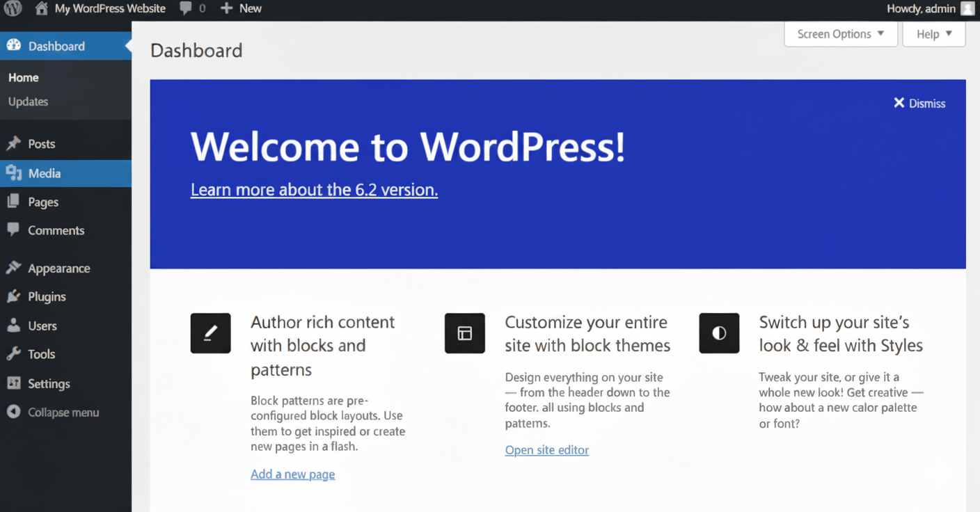The width and height of the screenshot is (980, 512).
Task: Open Settings using the gear-style icon
Action: [15, 383]
